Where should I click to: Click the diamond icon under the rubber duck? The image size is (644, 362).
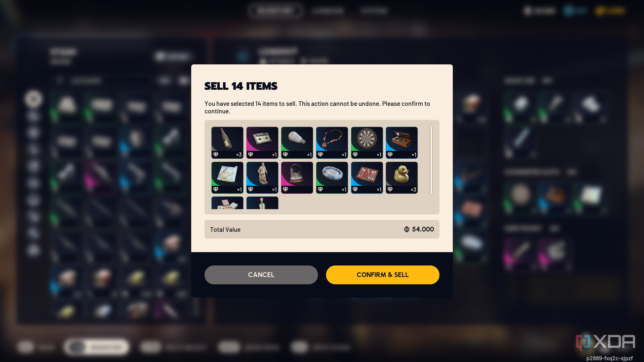pyautogui.click(x=390, y=189)
